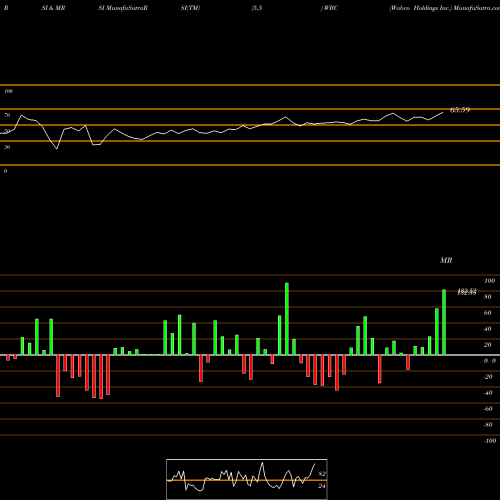This screenshot has height=500, width=500.
Task: Click the 60 label on the MR axis
Action: [x=488, y=313]
